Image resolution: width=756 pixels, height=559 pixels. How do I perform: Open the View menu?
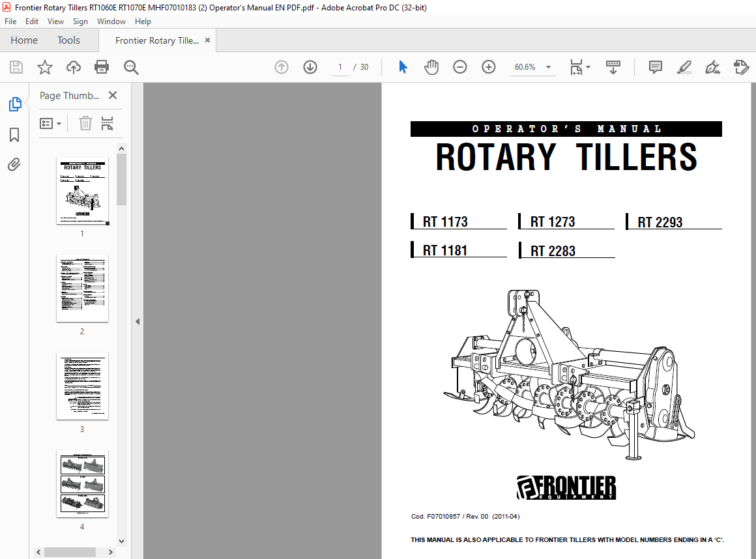click(x=55, y=21)
